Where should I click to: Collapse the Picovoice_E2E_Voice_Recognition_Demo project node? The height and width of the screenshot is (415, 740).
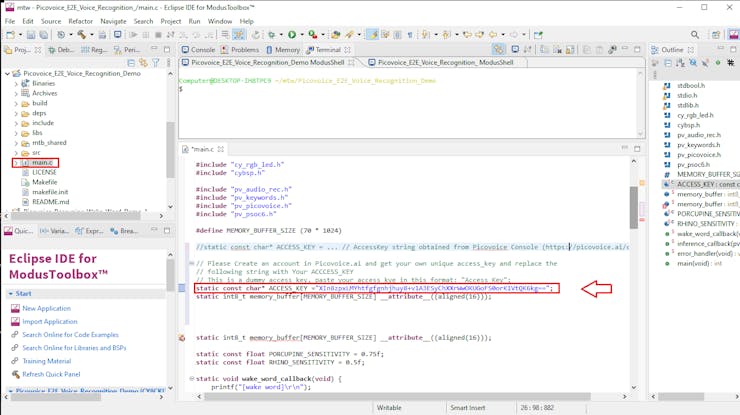7,74
